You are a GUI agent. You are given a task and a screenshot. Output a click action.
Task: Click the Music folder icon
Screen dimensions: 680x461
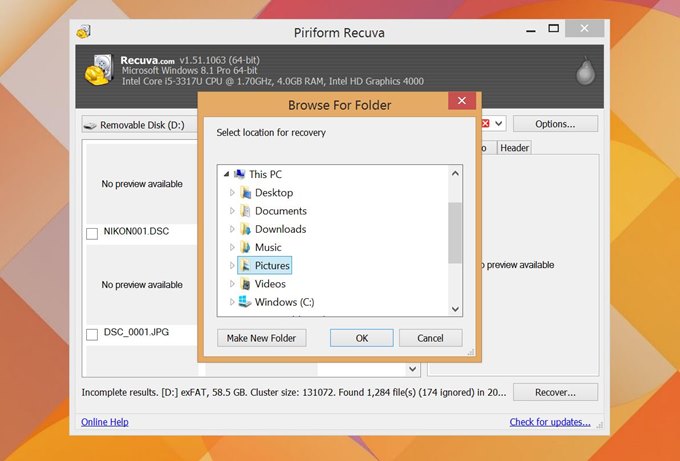pos(245,247)
